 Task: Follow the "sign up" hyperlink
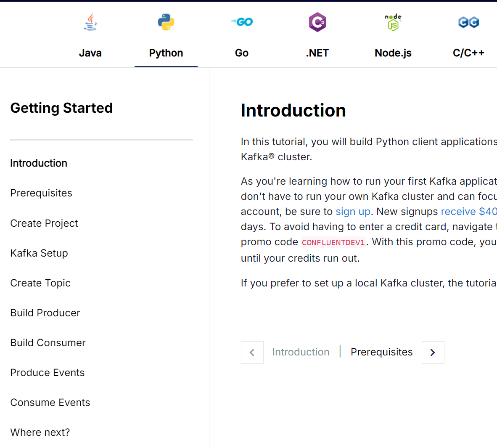click(353, 212)
